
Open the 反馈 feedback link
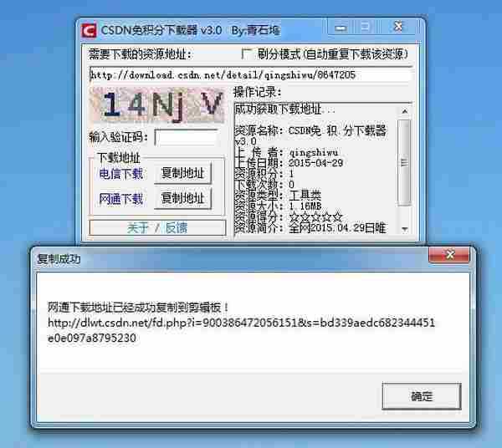point(177,228)
